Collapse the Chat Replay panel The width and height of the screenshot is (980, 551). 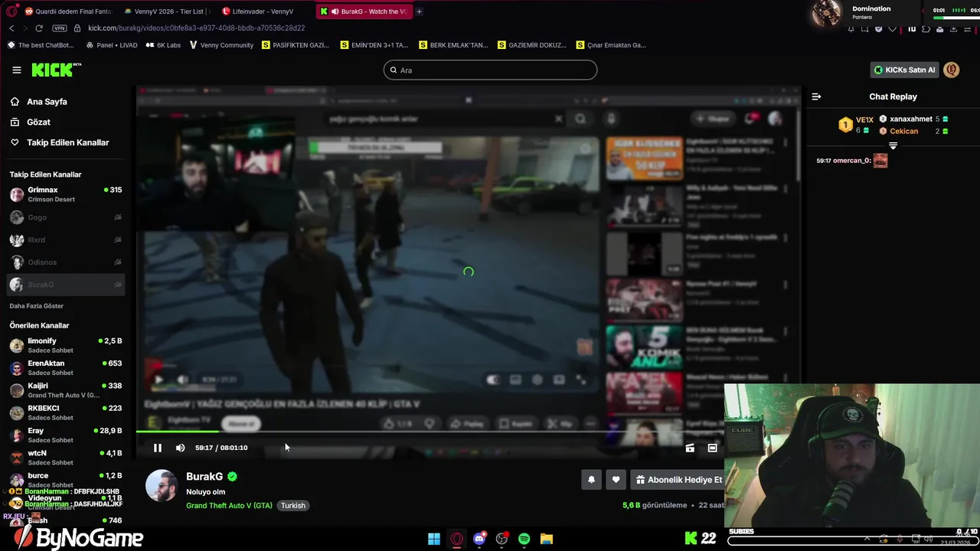coord(816,96)
